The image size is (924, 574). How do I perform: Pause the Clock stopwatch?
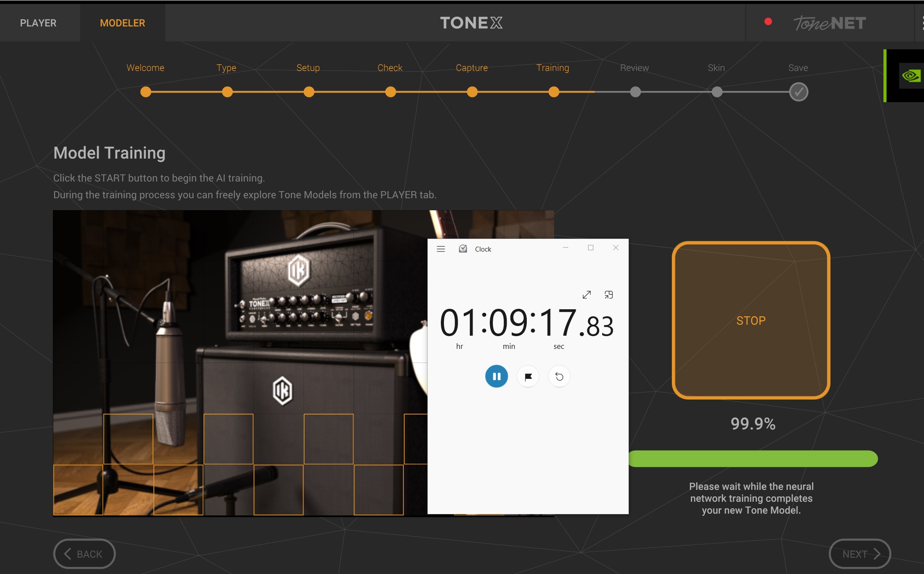pyautogui.click(x=496, y=377)
